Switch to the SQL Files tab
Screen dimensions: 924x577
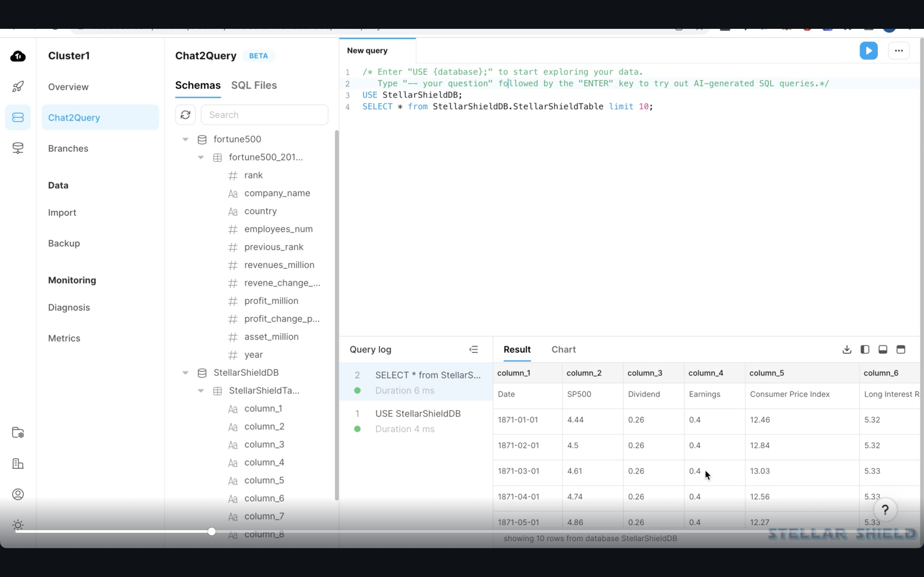254,85
